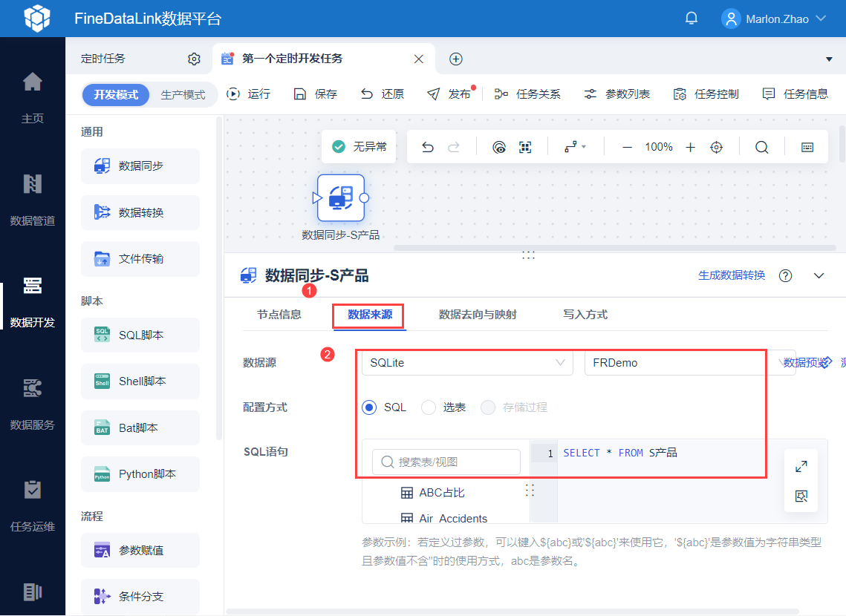Select the SQL脚本 component

click(140, 335)
